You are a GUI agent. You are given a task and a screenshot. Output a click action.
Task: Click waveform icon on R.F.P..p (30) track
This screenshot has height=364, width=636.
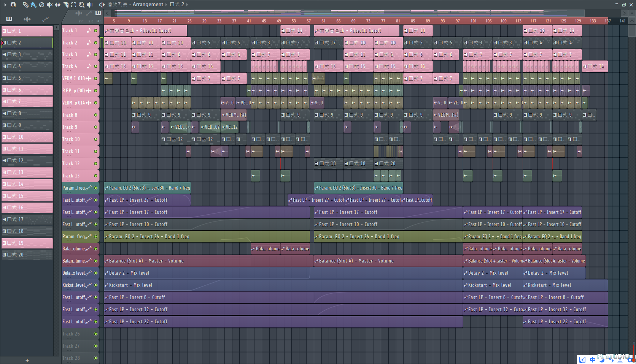click(89, 91)
